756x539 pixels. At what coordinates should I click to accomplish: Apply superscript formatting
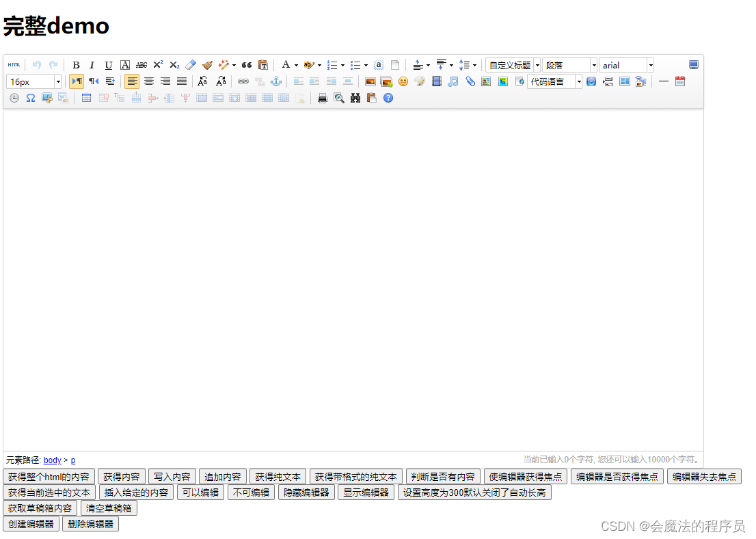(158, 65)
